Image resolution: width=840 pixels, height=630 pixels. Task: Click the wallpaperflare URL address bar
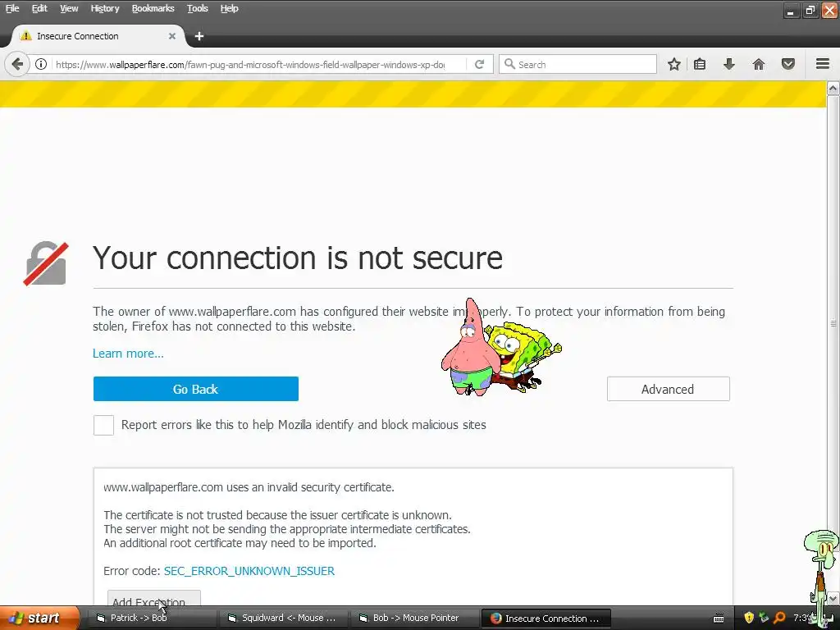tap(249, 64)
